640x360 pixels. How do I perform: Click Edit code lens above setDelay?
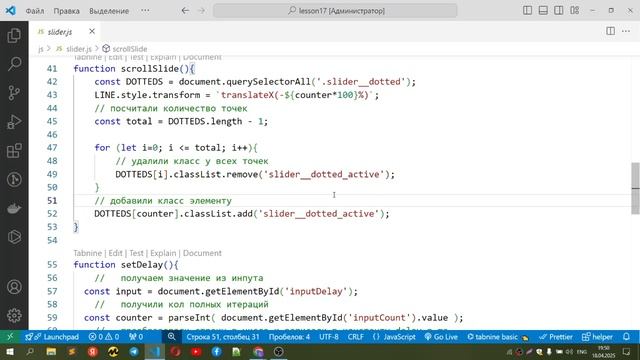tap(116, 253)
